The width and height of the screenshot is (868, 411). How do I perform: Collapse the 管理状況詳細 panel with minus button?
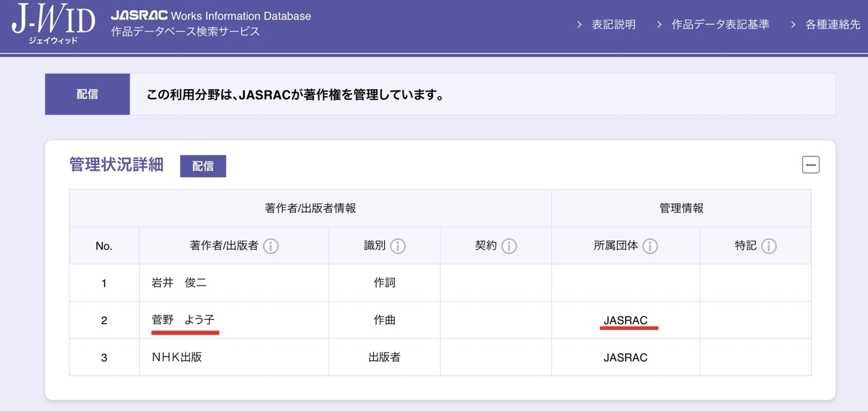click(811, 165)
